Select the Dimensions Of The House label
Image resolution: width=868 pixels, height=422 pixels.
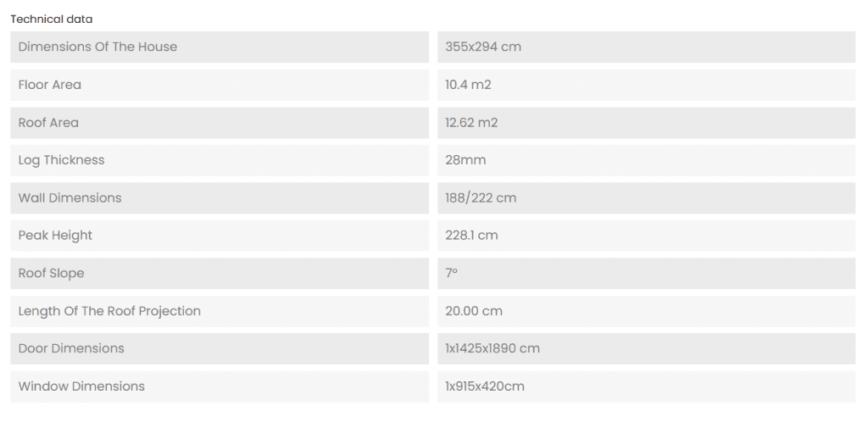click(97, 47)
